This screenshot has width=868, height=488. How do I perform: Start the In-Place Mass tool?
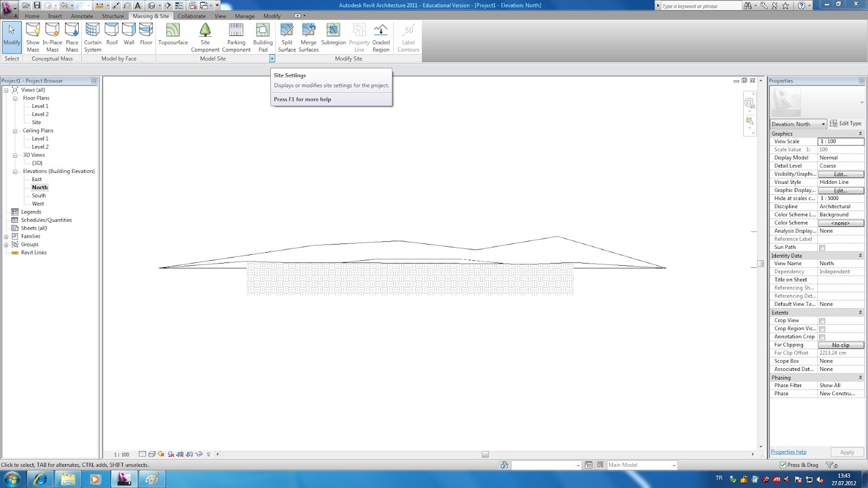click(53, 37)
